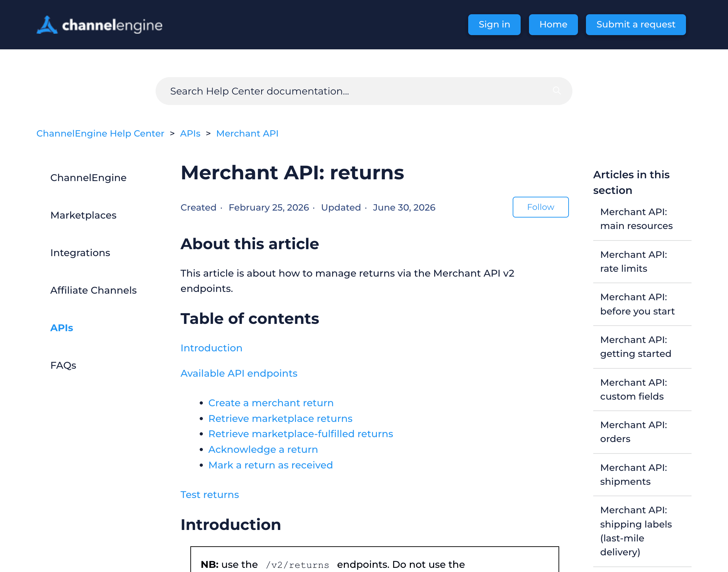Viewport: 728px width, 572px height.
Task: Click the ChannelEngine logo
Action: click(x=99, y=25)
